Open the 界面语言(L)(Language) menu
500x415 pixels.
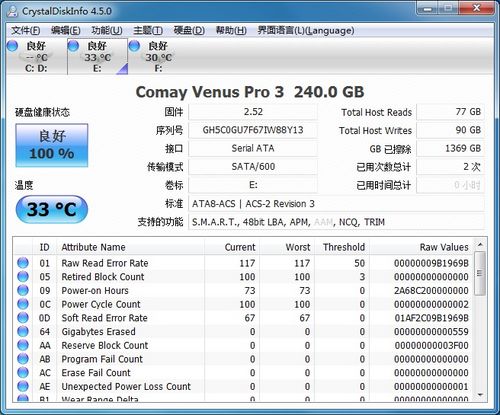coord(306,30)
